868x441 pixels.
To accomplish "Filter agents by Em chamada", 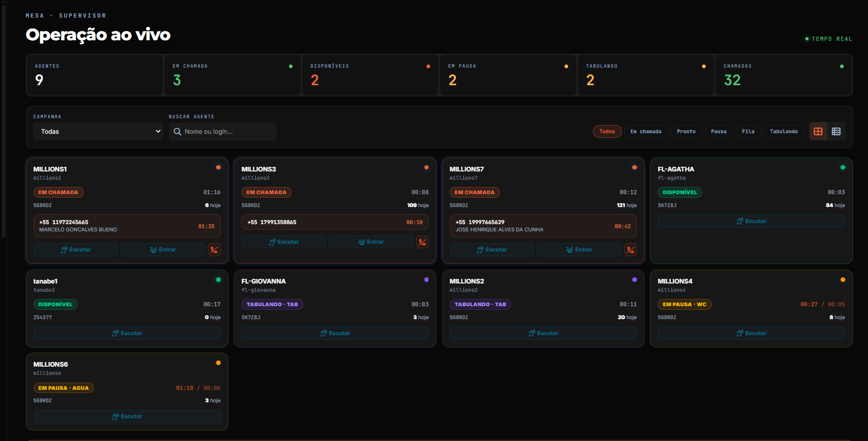I will tap(646, 132).
